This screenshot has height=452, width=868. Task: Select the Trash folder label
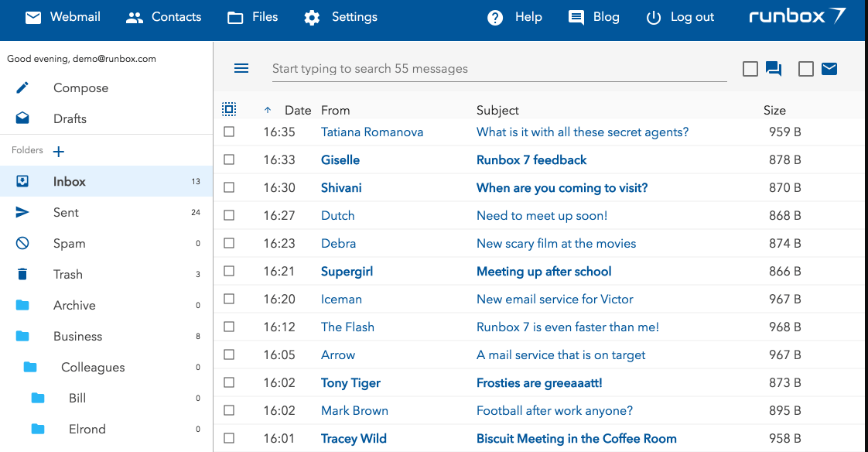67,274
